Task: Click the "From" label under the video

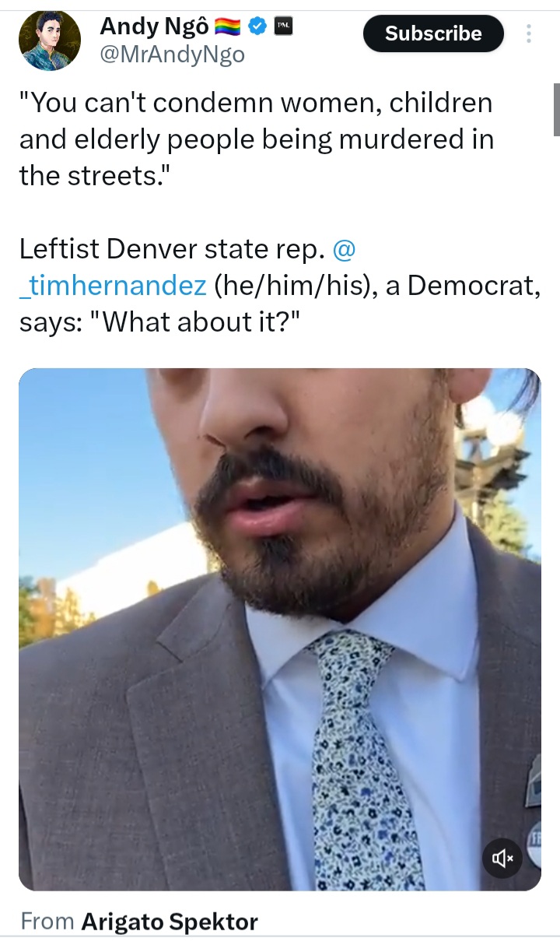Action: (47, 922)
